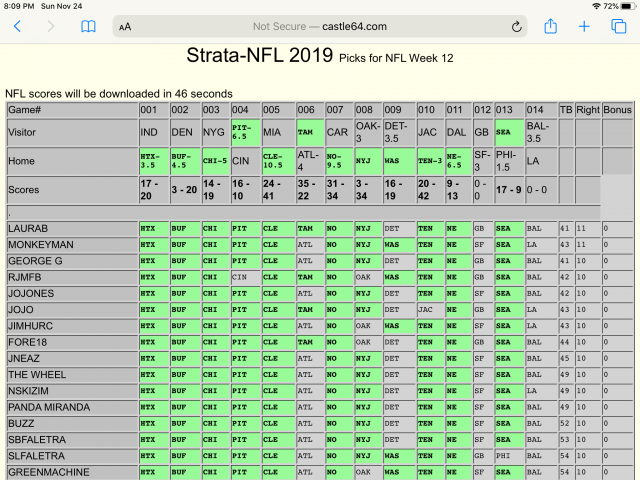Open the aA reader options
Viewport: 640px width, 480px height.
coord(125,28)
